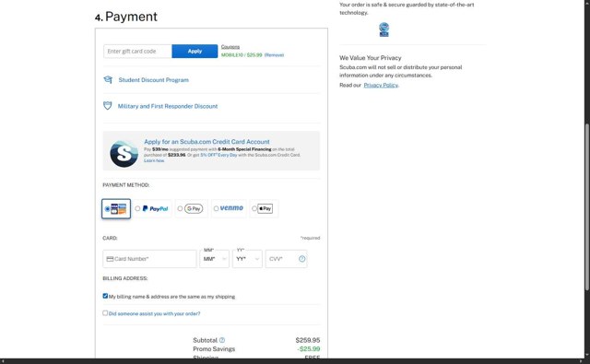Click the MOBILE10 / $25.99 coupon text
Viewport: 590px width, 364px height.
tap(242, 55)
